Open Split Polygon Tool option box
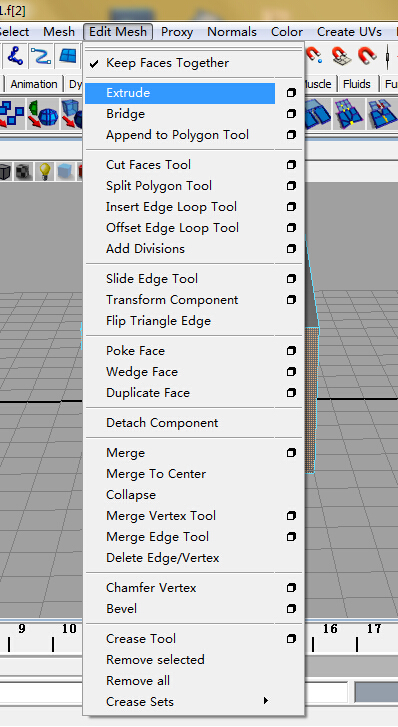The width and height of the screenshot is (398, 727). (x=291, y=185)
